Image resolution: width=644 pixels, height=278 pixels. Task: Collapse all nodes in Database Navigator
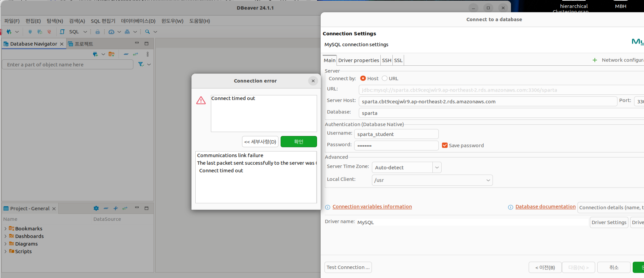126,54
